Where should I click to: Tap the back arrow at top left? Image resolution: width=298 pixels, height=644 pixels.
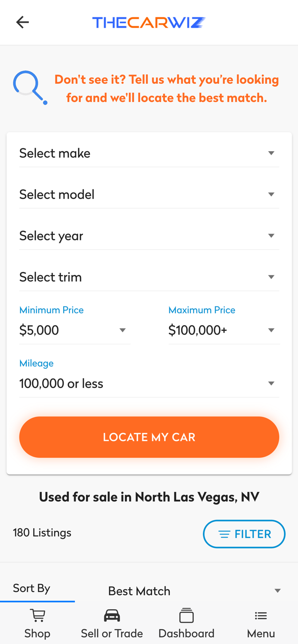click(22, 22)
